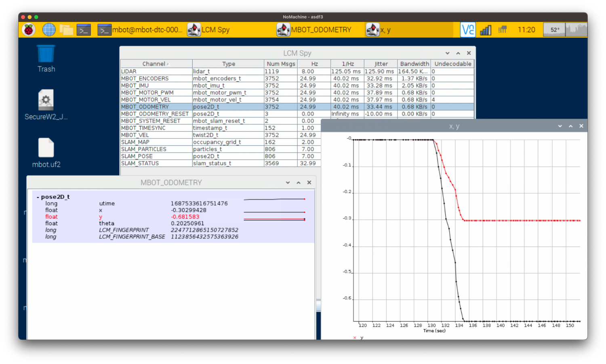Click the x field value -0.30299428
This screenshot has height=364, width=606.
[x=188, y=210]
